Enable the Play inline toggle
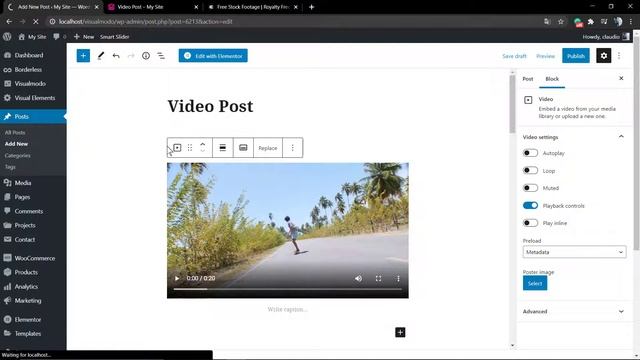The width and height of the screenshot is (640, 360). pos(530,223)
